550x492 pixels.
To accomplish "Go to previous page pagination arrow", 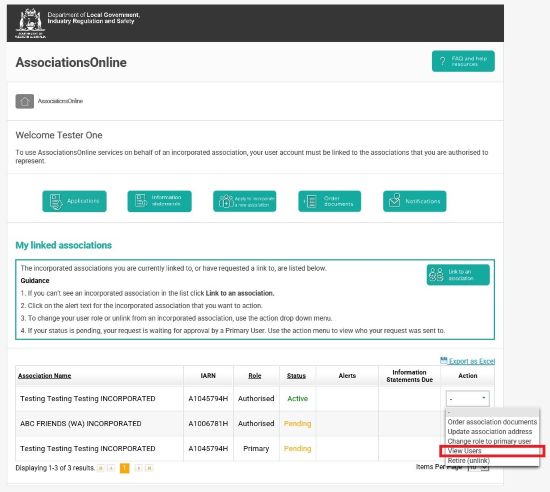I will pos(111,468).
